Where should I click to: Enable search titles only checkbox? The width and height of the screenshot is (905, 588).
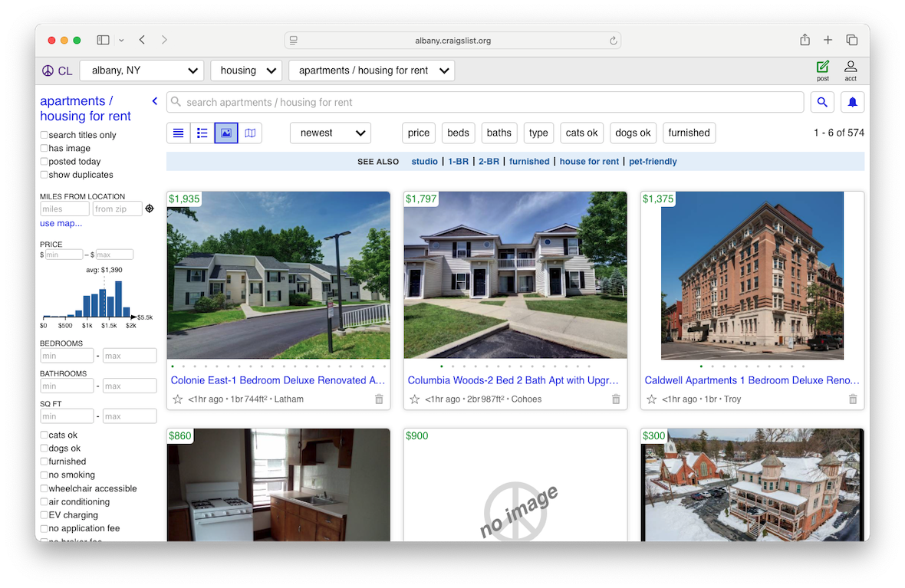(44, 135)
